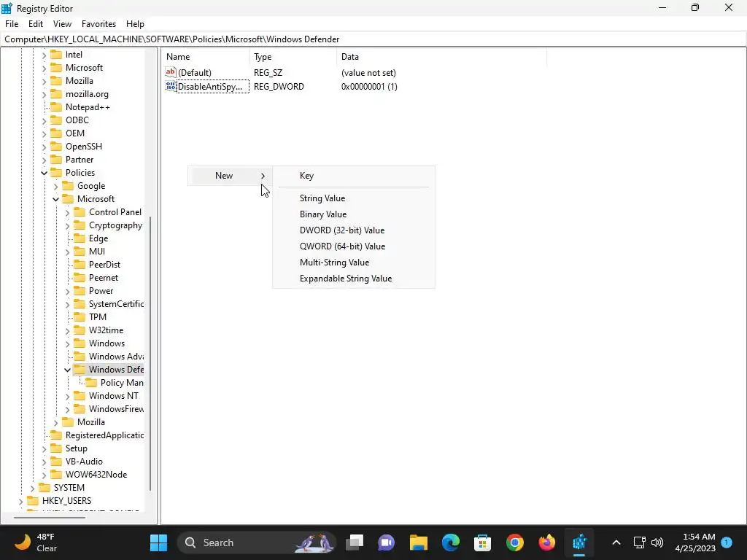Collapse the Policies tree node
This screenshot has height=560, width=747.
(x=44, y=173)
